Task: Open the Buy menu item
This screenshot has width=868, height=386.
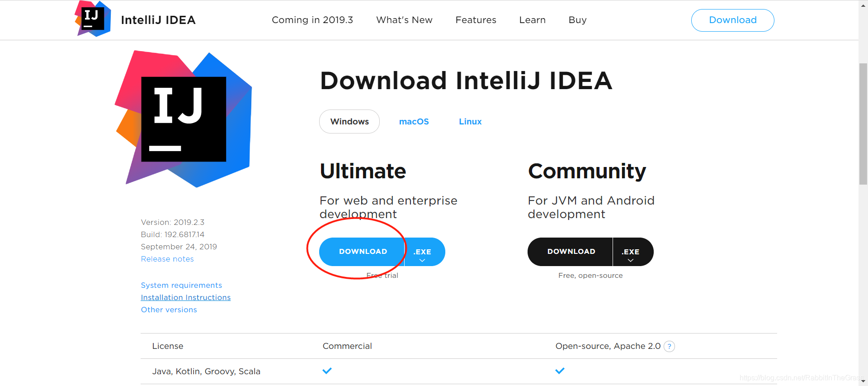Action: coord(577,20)
